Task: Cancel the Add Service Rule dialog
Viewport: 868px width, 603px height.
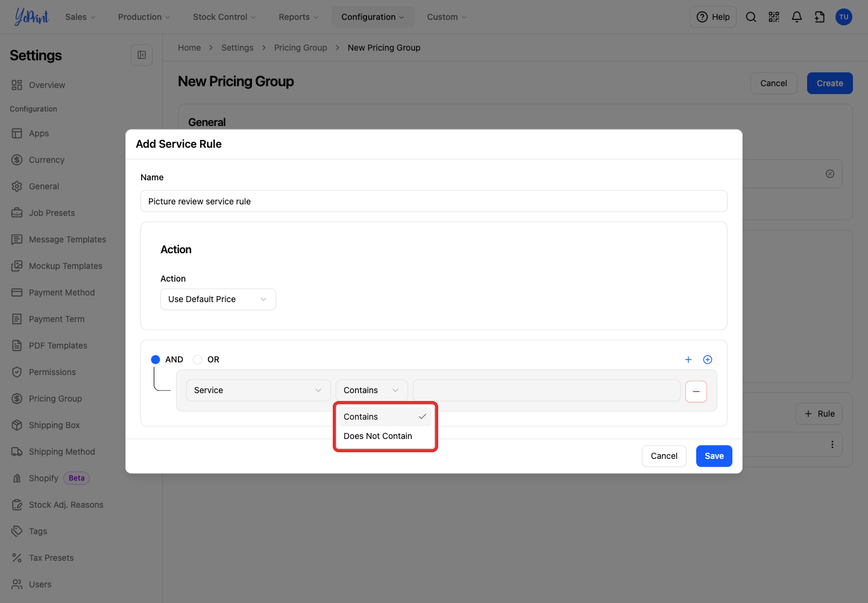Action: point(664,456)
